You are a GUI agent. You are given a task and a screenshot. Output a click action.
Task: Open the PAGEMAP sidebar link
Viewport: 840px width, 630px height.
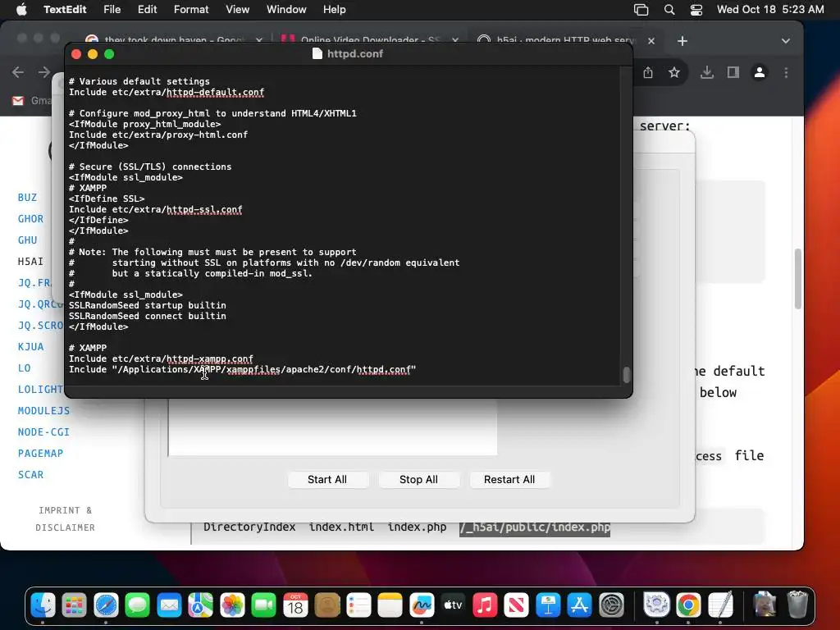click(40, 454)
